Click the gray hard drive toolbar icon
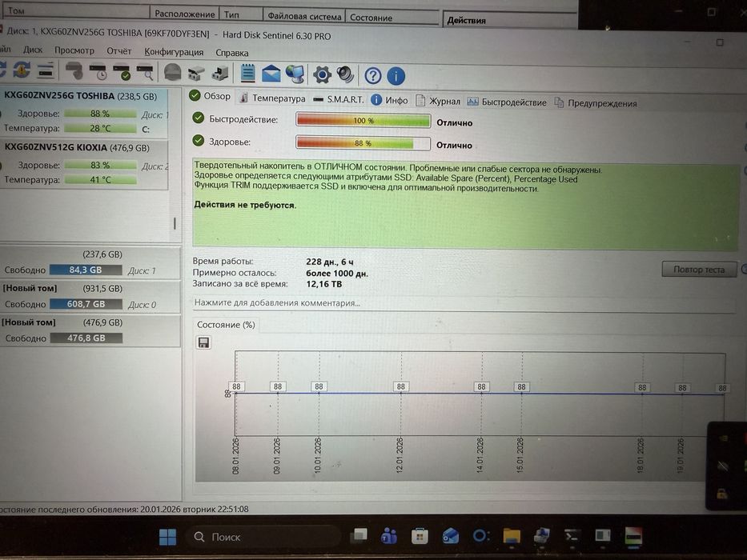Screen dimensions: 747x560 (x=172, y=72)
